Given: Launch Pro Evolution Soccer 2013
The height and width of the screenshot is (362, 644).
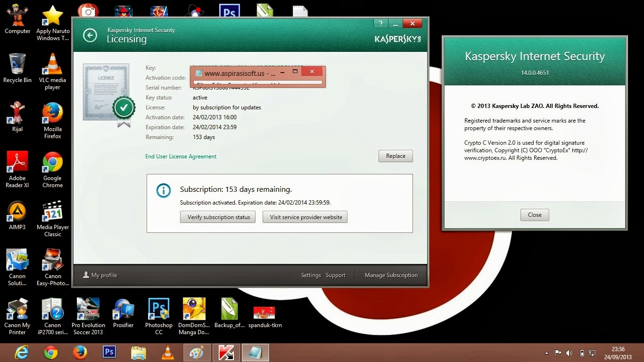Looking at the screenshot, I should [x=88, y=317].
